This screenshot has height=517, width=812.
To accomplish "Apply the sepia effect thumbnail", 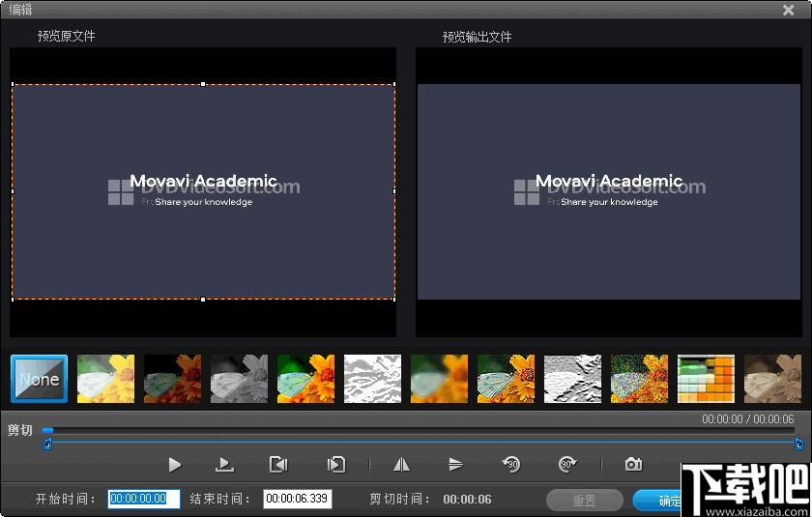I will click(772, 379).
